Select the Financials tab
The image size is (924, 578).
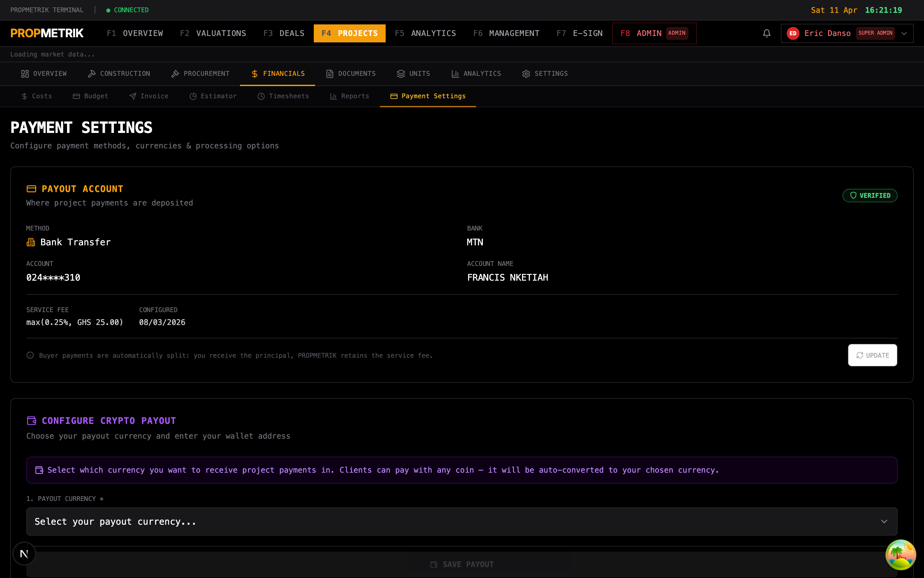point(278,74)
